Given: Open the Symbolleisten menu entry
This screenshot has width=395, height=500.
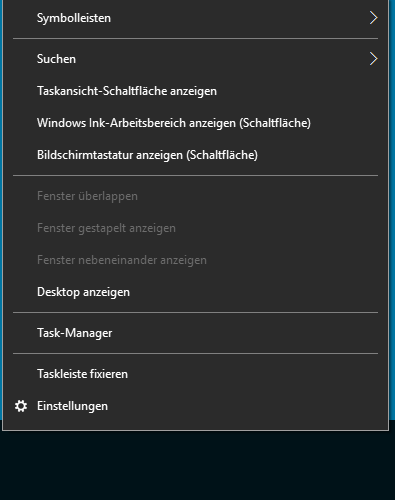Looking at the screenshot, I should tap(195, 18).
